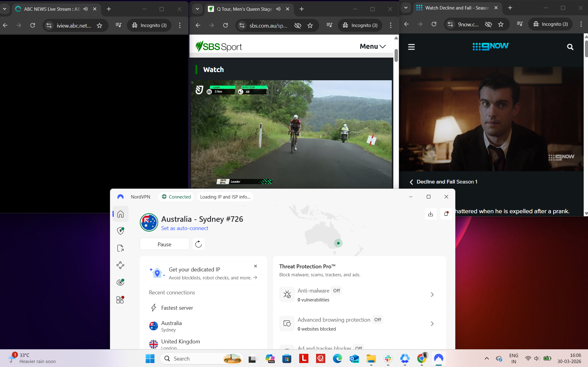Click Set as auto-connect link
The image size is (588, 367).
185,228
